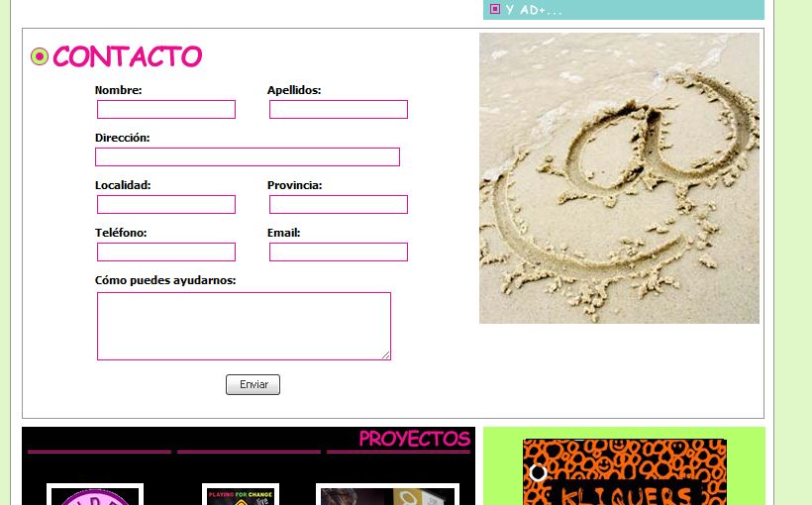Open the round purple logo project thumbnail

96,495
